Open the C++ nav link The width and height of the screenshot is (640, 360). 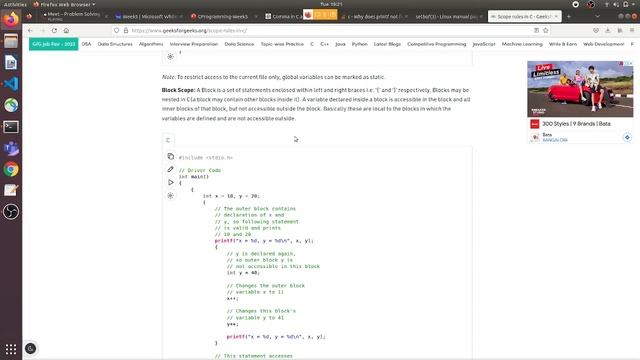324,44
